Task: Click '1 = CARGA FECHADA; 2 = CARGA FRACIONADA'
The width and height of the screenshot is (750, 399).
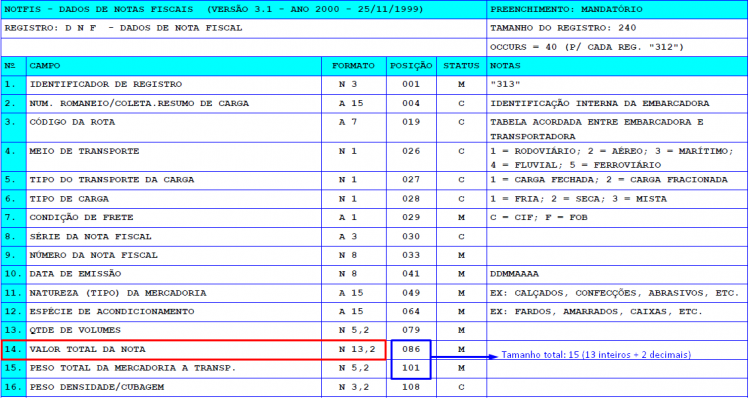Action: coord(608,180)
